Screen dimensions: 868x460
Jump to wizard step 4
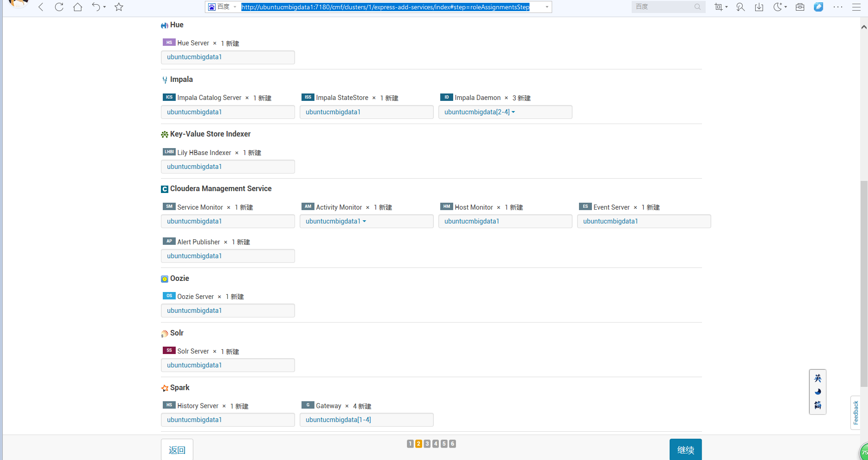point(436,444)
